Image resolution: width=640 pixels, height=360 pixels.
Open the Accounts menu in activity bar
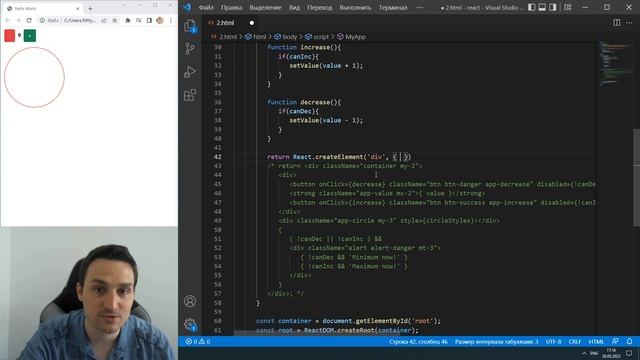tap(190, 301)
